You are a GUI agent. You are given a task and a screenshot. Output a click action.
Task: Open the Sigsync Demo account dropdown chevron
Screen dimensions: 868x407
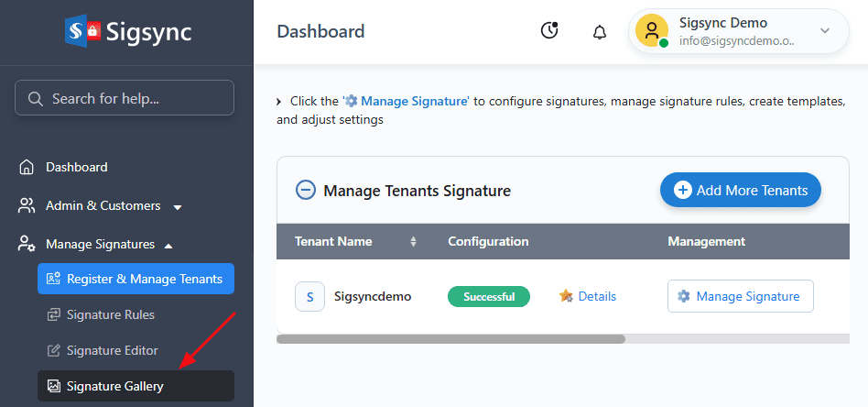(824, 31)
